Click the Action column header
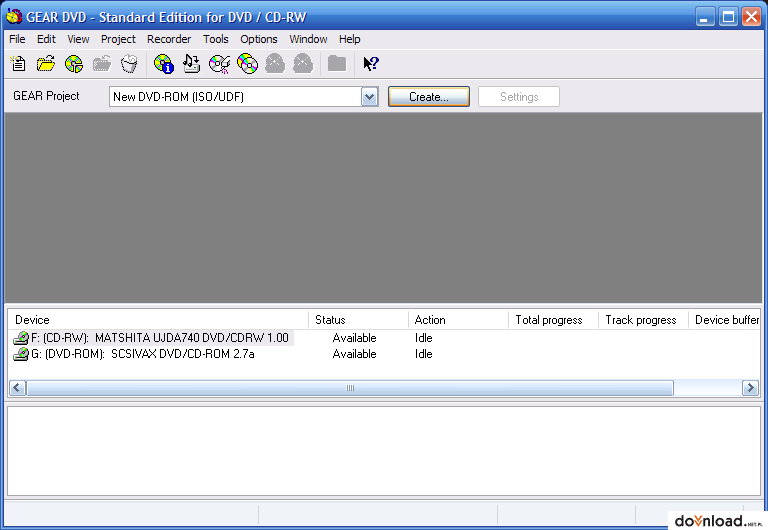The image size is (768, 530). (458, 320)
